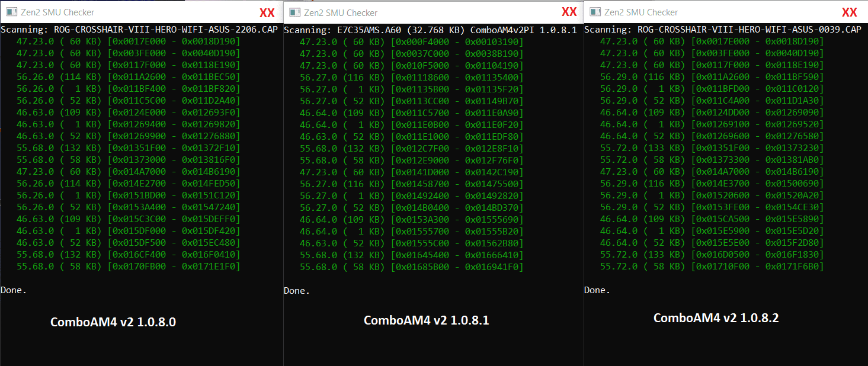The width and height of the screenshot is (868, 366).
Task: Select 46.64.0 row ending 0x01276580 in 0039.CAP window
Action: (x=712, y=136)
